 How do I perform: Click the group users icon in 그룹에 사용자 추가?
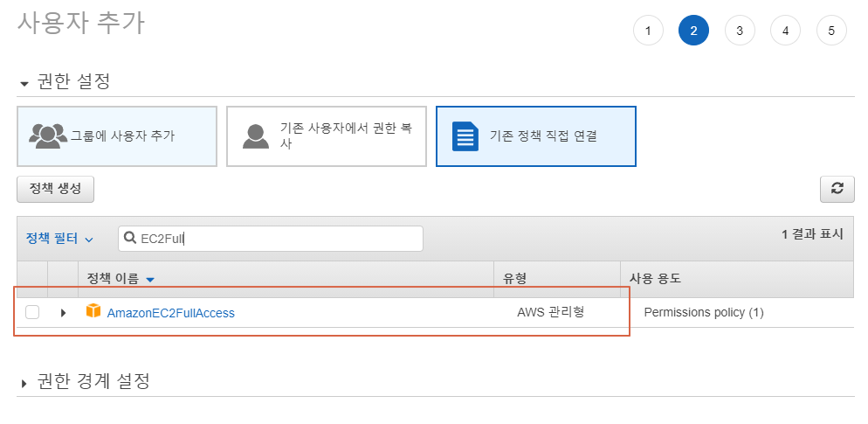click(x=48, y=136)
